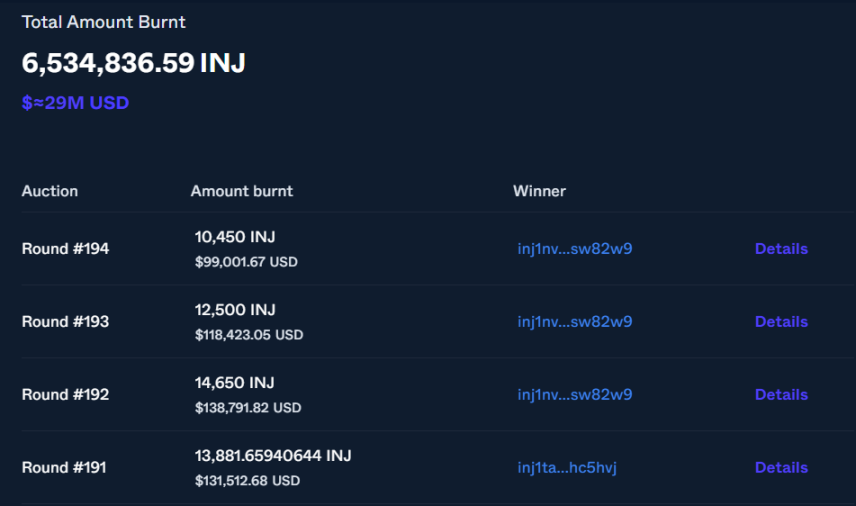Open winner address link for Round #194
856x506 pixels.
574,249
